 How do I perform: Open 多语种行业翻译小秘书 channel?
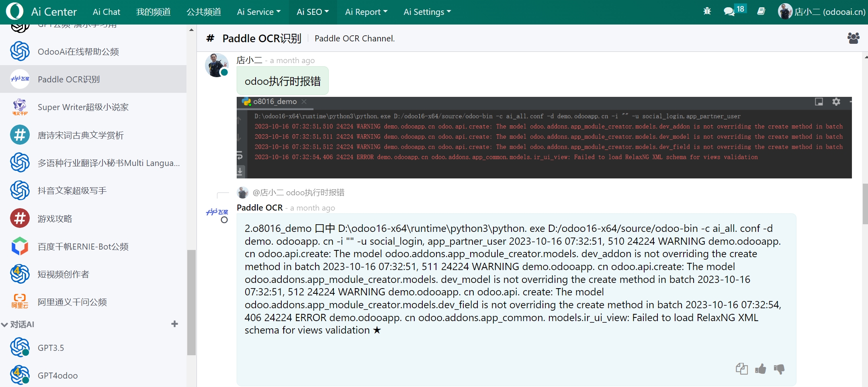coord(93,163)
